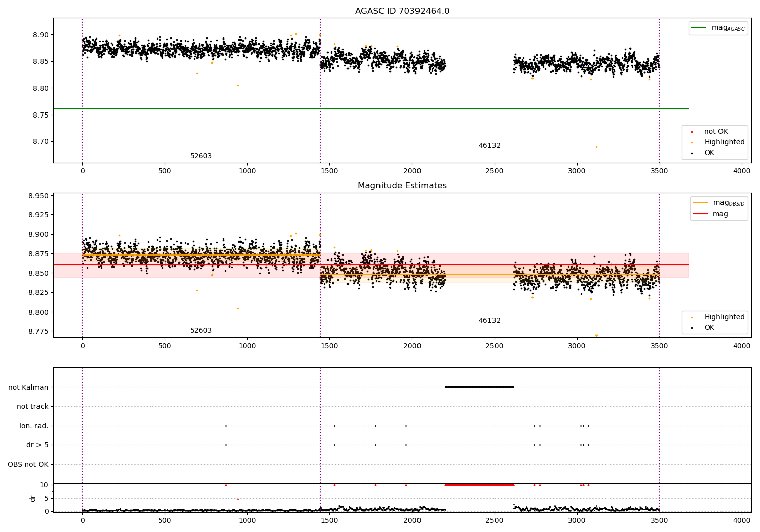760x532 pixels.
Task: Click the black 'not Kalman' flagged data band
Action: [479, 387]
